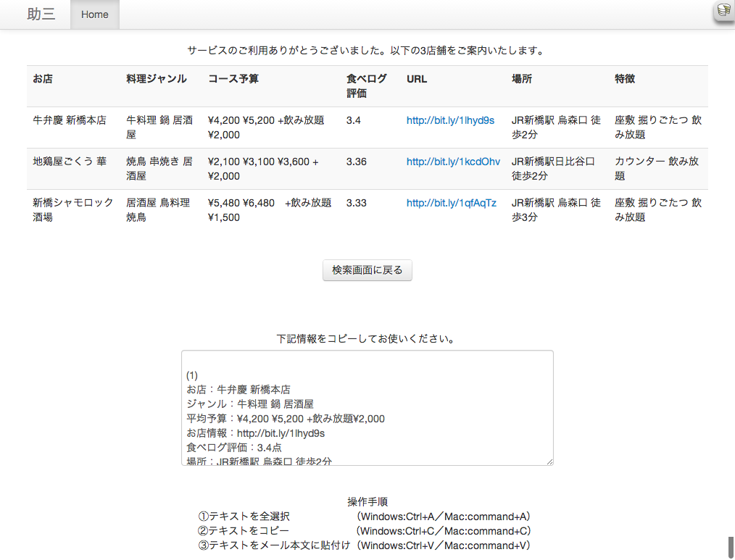Open link http://bit.ly/1lhyd9s in table
The image size is (735, 560).
click(x=450, y=120)
